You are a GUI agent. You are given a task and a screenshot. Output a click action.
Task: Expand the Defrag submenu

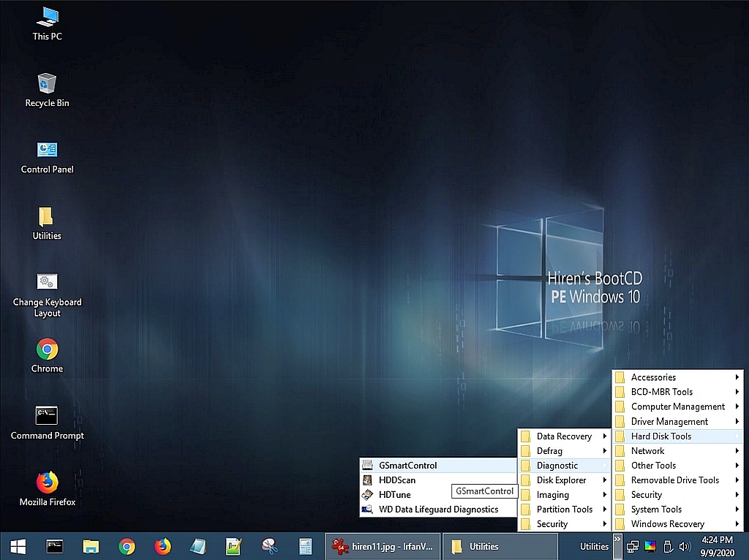(564, 450)
